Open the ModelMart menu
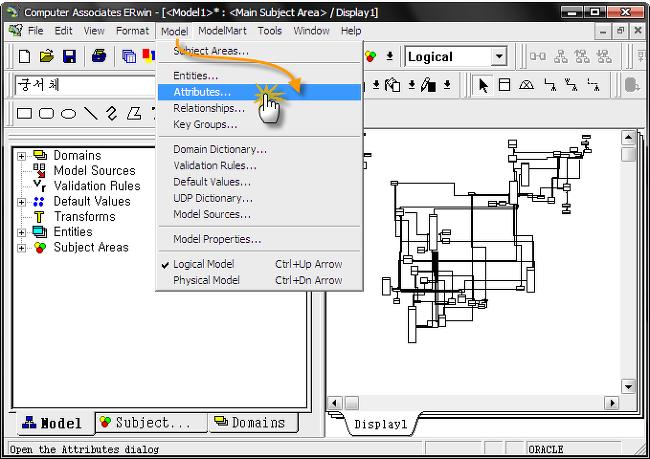Screen dimensions: 650x459 pyautogui.click(x=222, y=31)
